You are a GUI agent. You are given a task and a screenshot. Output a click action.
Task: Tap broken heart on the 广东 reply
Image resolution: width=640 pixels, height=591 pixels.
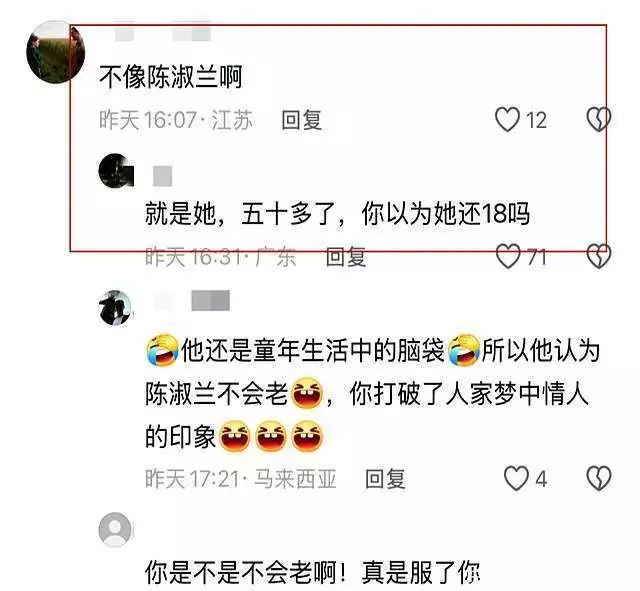598,256
